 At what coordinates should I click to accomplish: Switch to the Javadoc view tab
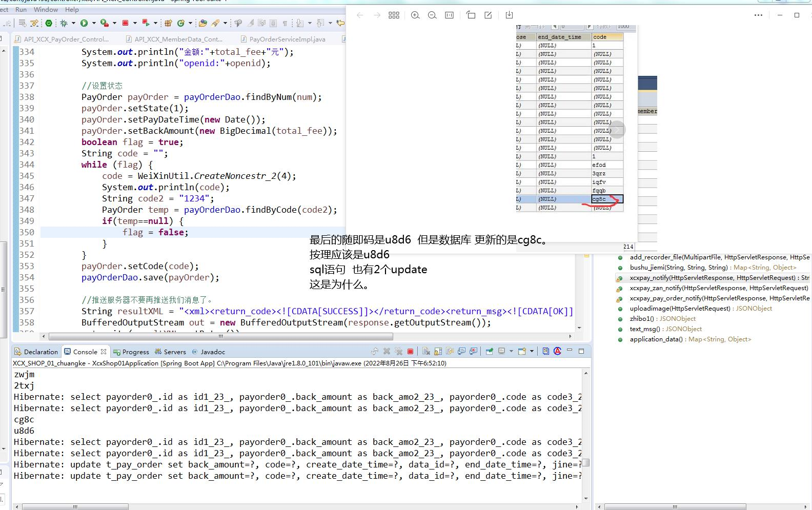click(209, 352)
